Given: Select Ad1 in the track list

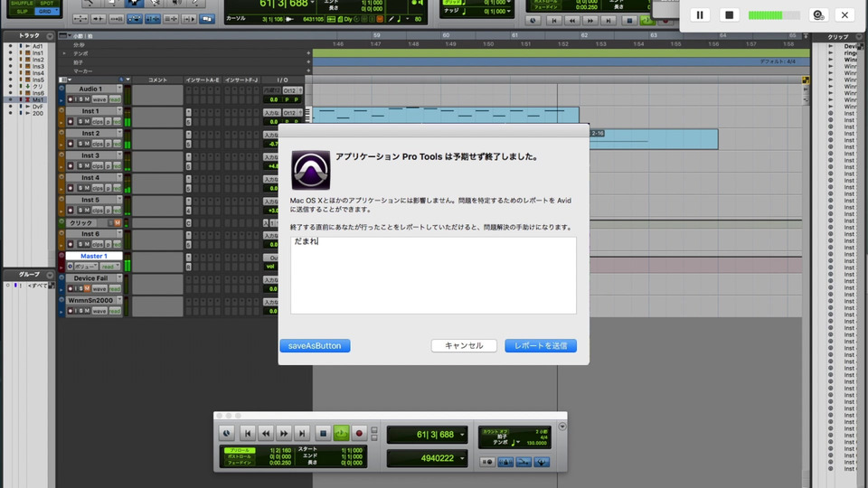Looking at the screenshot, I should (38, 46).
